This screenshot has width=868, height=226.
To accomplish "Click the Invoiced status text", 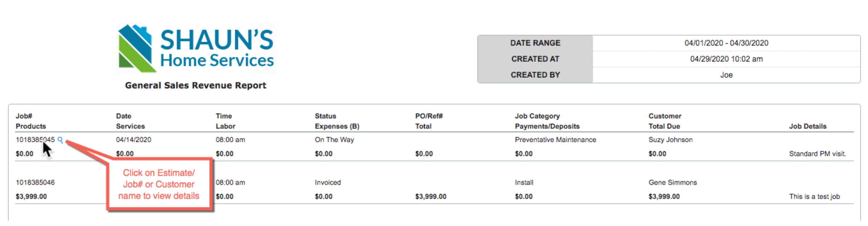I will click(x=327, y=183).
